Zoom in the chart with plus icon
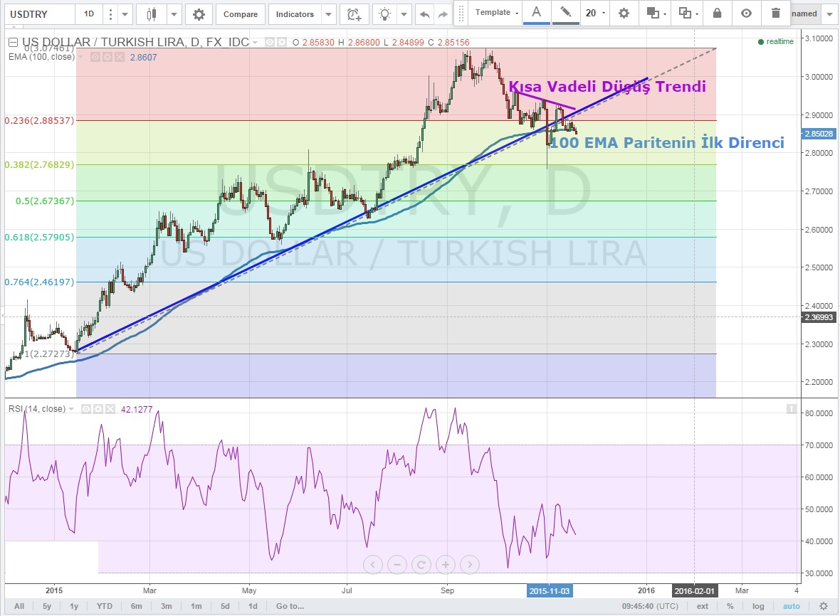This screenshot has height=616, width=840. 445,565
